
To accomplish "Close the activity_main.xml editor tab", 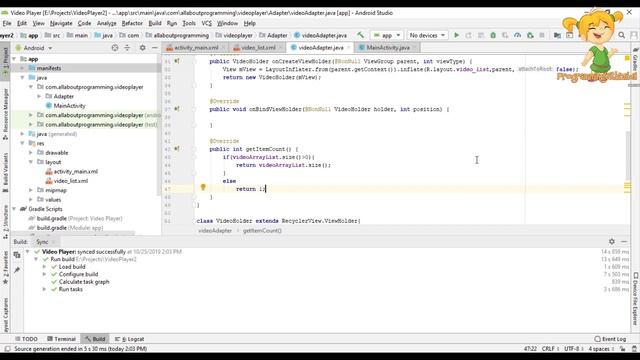I will [223, 48].
